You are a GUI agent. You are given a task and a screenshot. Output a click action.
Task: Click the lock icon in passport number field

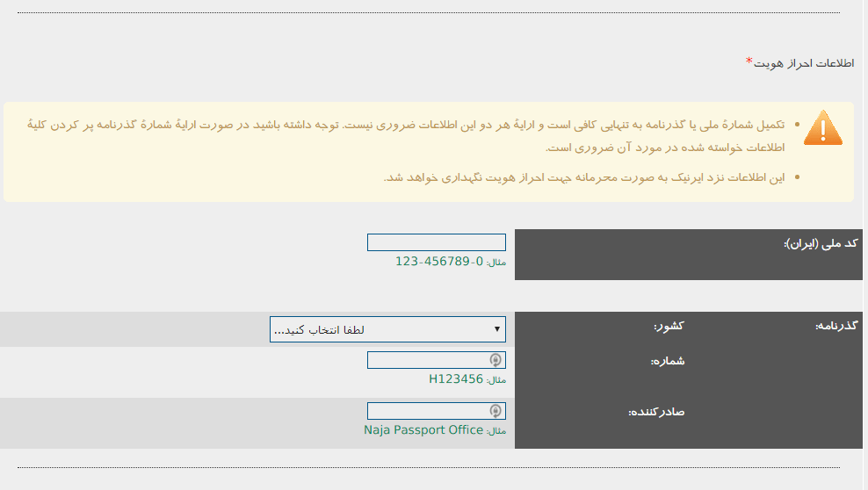point(495,360)
